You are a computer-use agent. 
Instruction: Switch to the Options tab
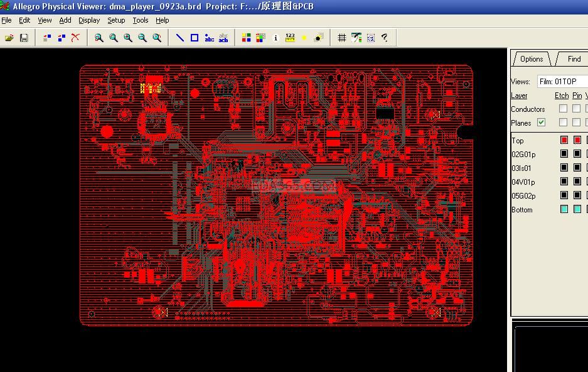click(x=532, y=59)
